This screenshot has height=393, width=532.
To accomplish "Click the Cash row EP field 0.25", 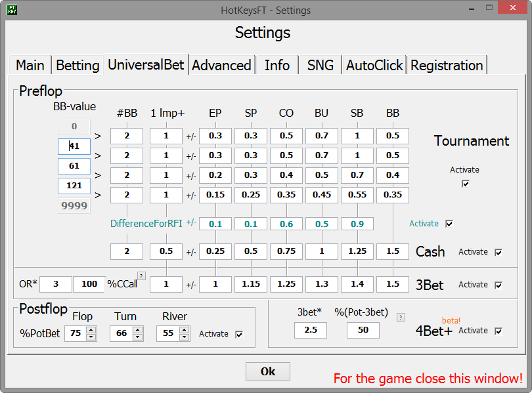I will click(215, 251).
